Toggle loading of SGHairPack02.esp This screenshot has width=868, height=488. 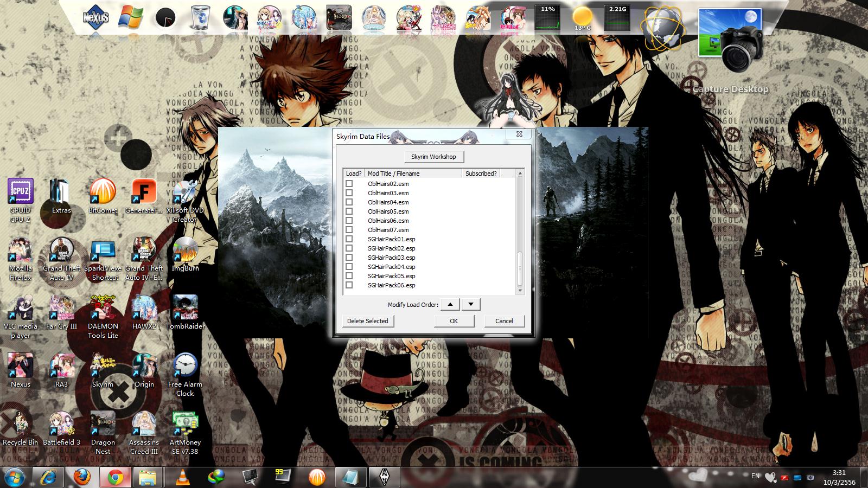[x=349, y=248]
